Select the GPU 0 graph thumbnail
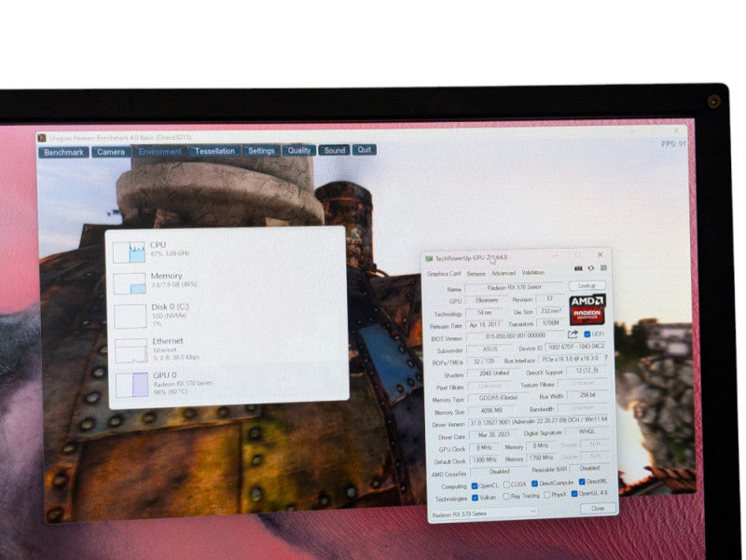 132,385
